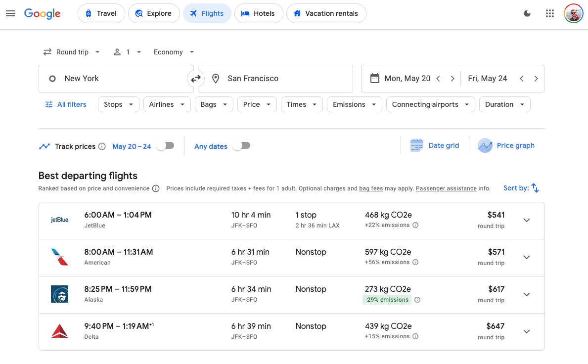Viewport: 588px width, 364px height.
Task: Open All filters panel
Action: point(66,104)
